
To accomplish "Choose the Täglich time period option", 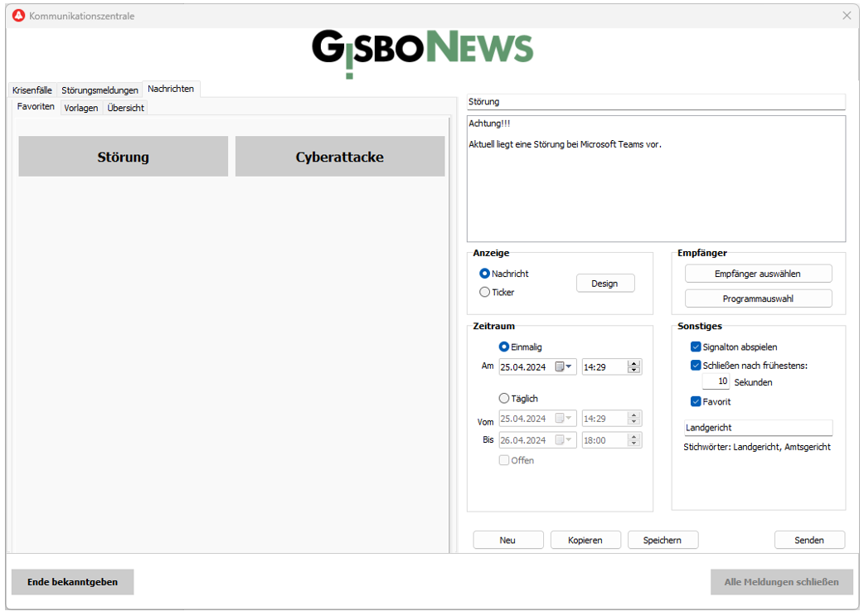I will [x=503, y=398].
